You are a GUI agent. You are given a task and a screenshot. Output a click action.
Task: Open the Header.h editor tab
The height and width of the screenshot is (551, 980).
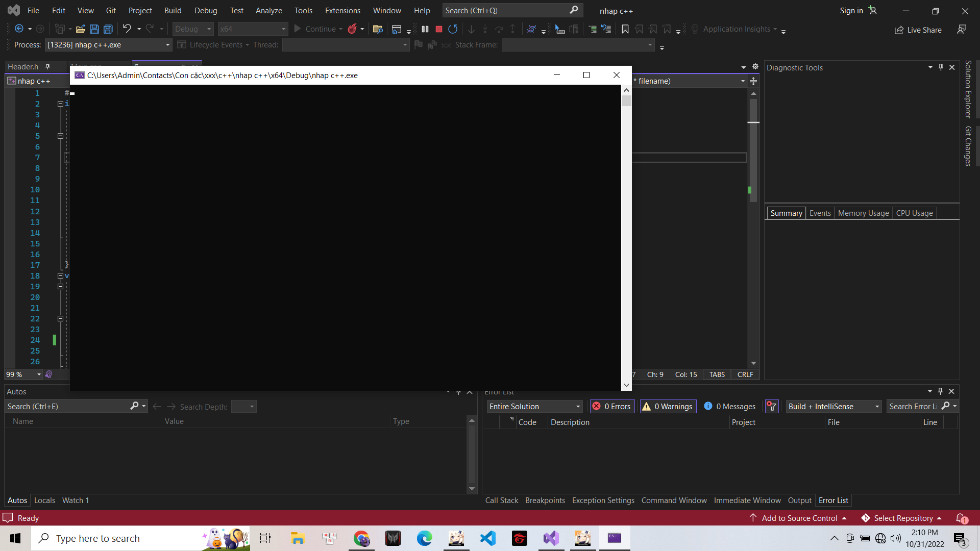[x=23, y=67]
